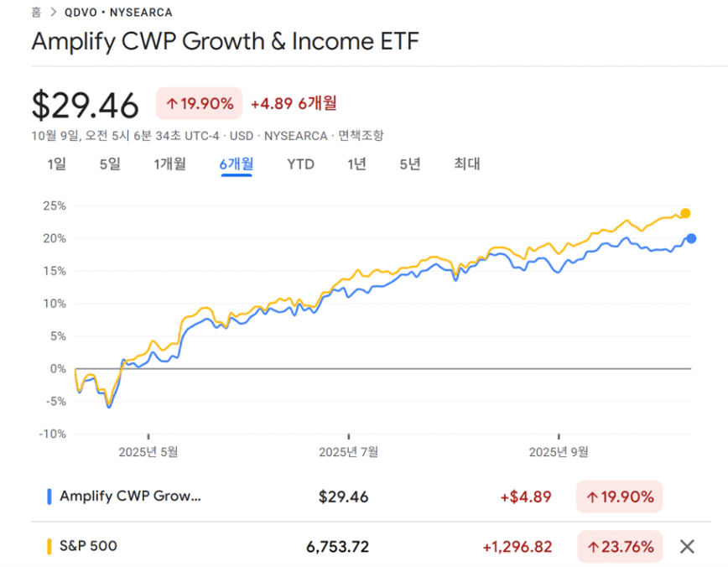Go to 홈 breadcrumb link
The width and height of the screenshot is (728, 567).
click(36, 13)
